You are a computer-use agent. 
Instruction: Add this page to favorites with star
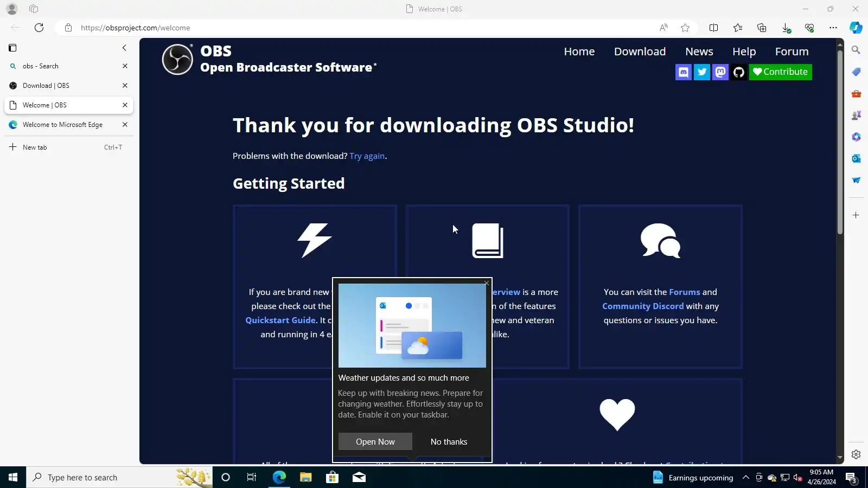(685, 28)
